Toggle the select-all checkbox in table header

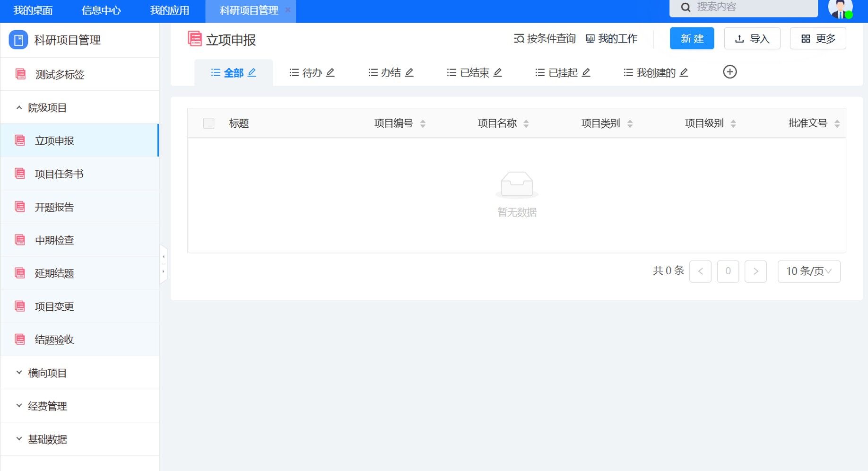tap(208, 123)
